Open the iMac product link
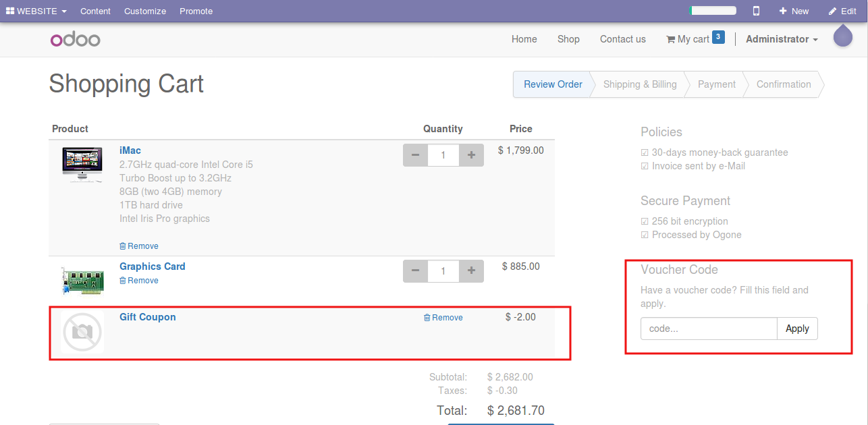The height and width of the screenshot is (425, 868). 130,150
